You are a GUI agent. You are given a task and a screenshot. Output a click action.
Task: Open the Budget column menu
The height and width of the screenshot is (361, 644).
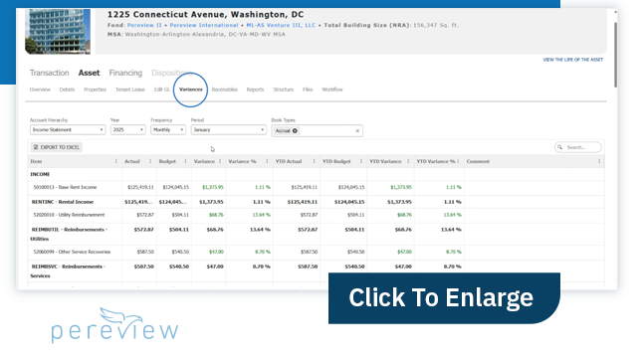point(186,161)
